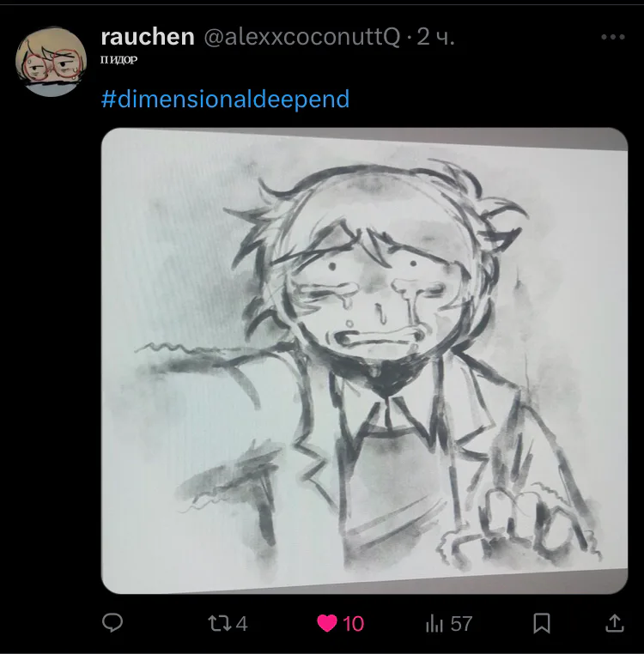The image size is (644, 654).
Task: Follow the #dimensionaldeepend hashtag
Action: (225, 100)
